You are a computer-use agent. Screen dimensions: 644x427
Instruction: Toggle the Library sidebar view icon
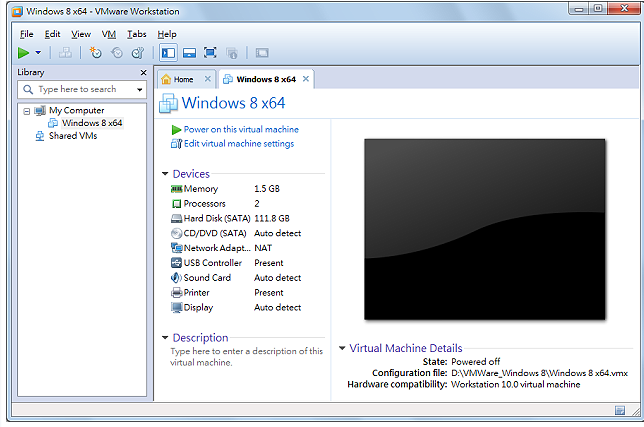pyautogui.click(x=168, y=53)
